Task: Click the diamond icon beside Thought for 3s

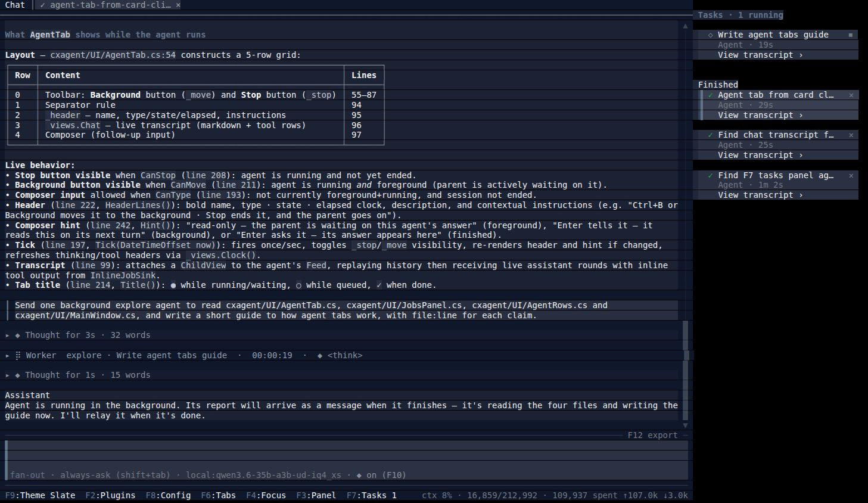Action: tap(18, 336)
